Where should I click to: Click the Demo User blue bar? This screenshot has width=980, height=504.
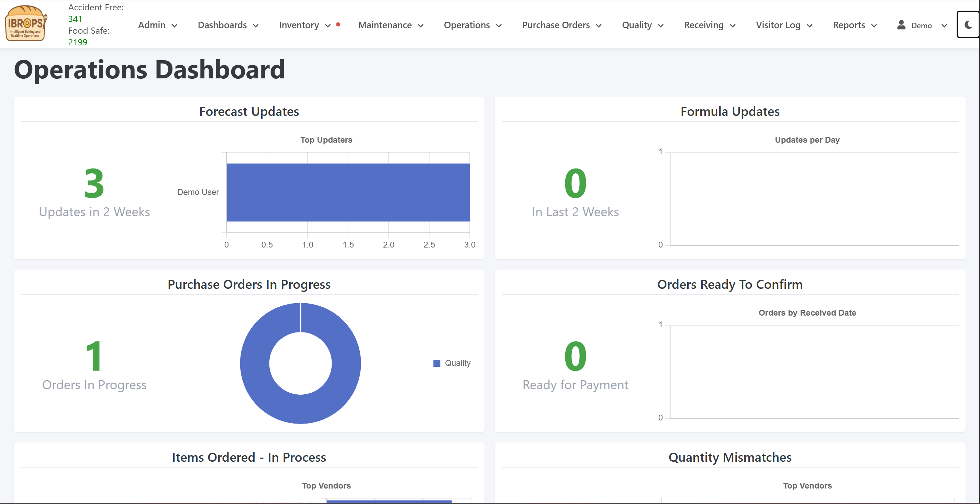[348, 192]
